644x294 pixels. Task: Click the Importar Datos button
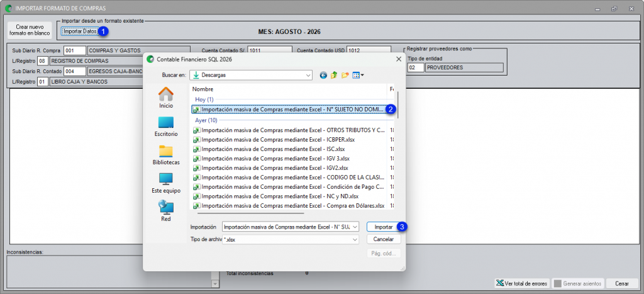pyautogui.click(x=80, y=31)
